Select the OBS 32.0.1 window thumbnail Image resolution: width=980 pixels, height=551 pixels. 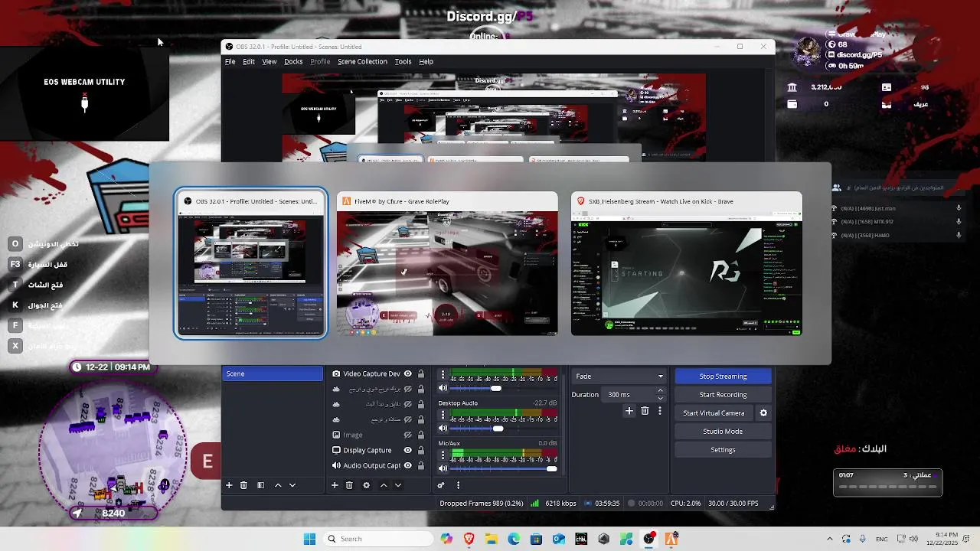tap(250, 264)
